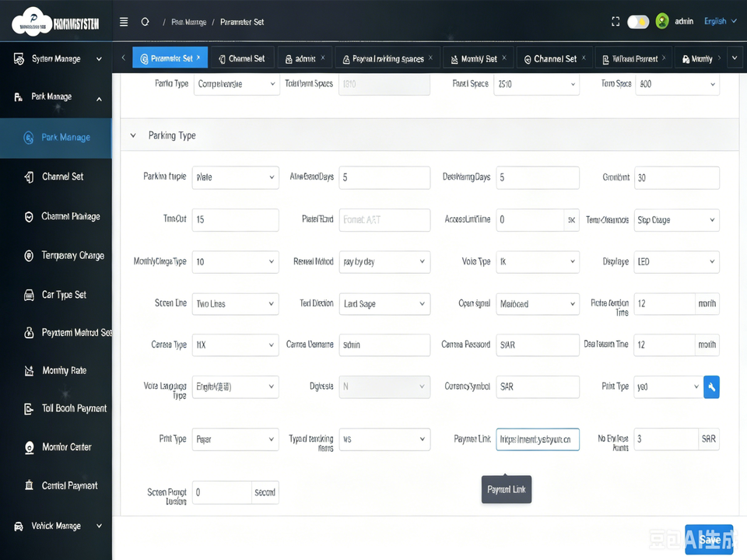Viewport: 747px width, 560px height.
Task: Switch to the first Channel Set tab
Action: point(242,58)
